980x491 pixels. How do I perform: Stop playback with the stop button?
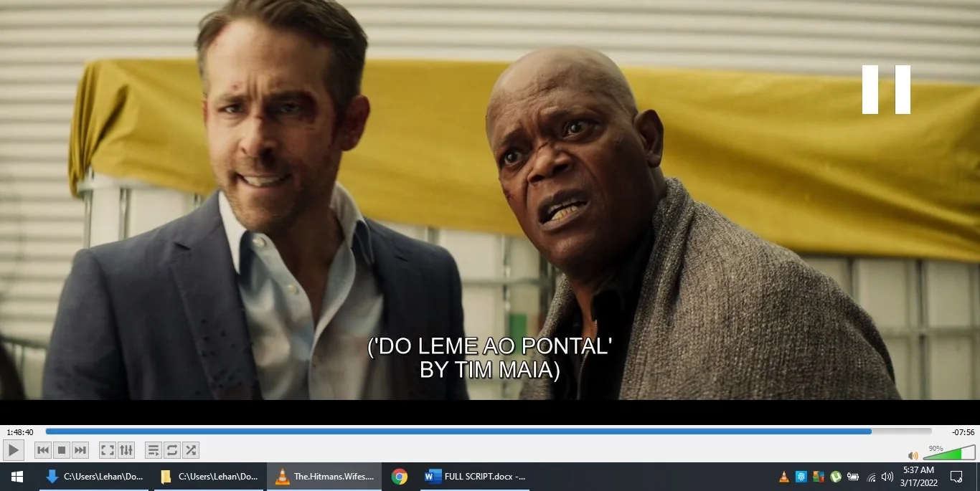coord(62,450)
